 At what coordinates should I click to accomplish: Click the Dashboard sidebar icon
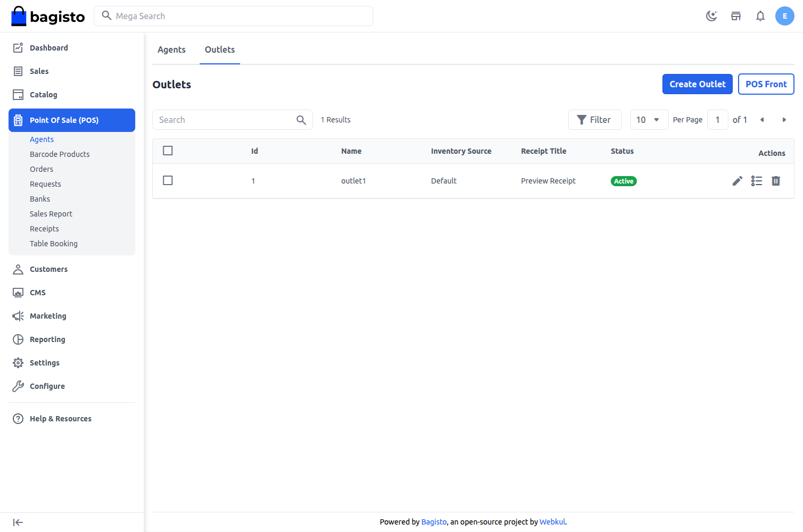[x=18, y=48]
